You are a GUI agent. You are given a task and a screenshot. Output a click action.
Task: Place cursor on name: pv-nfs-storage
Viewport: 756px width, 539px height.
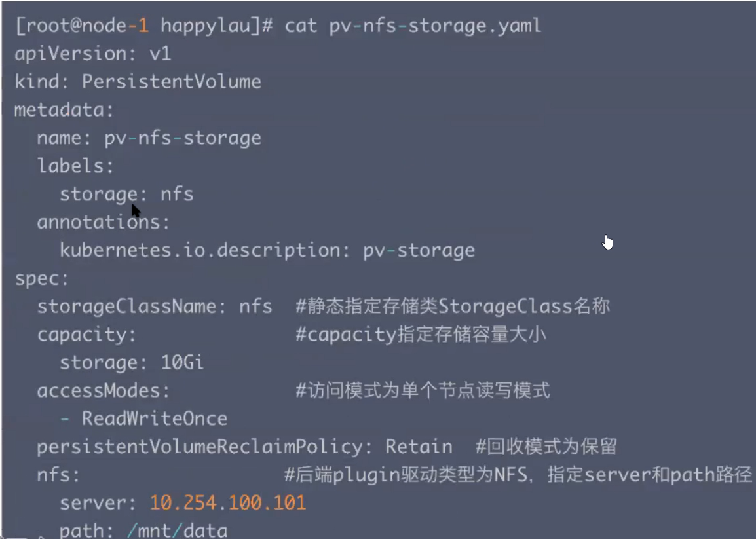coord(149,138)
